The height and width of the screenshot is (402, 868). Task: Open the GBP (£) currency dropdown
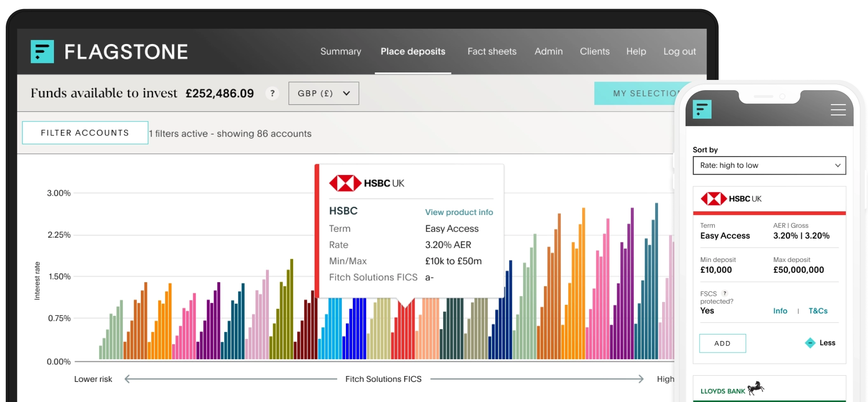click(324, 93)
